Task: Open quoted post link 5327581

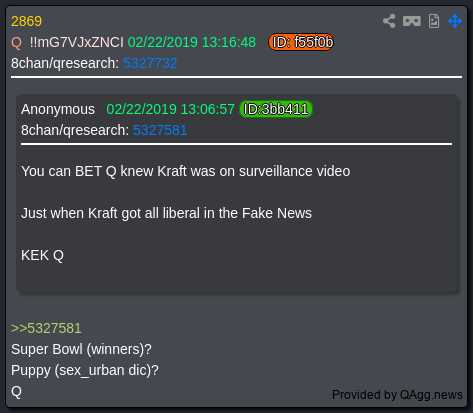Action: tap(160, 130)
